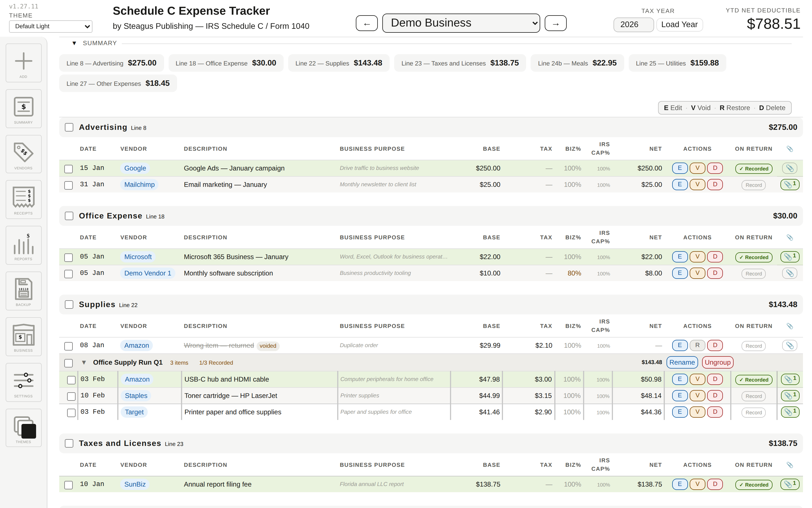Screen dimensions: 812x508
Task: Open the Theme dropdown Default Light
Action: pyautogui.click(x=51, y=26)
